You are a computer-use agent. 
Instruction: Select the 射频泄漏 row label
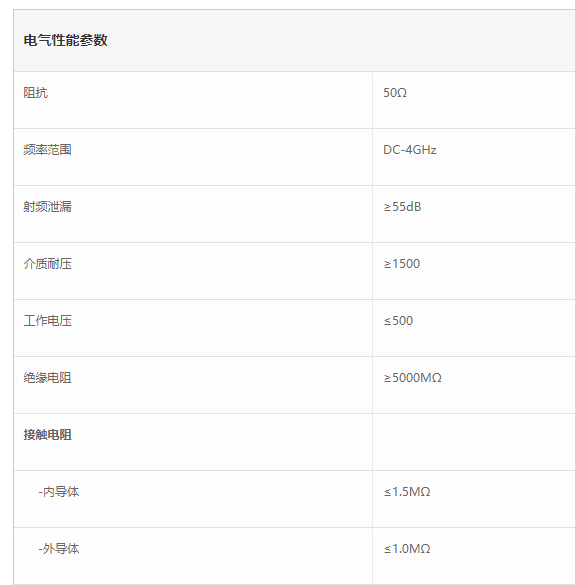(x=47, y=207)
